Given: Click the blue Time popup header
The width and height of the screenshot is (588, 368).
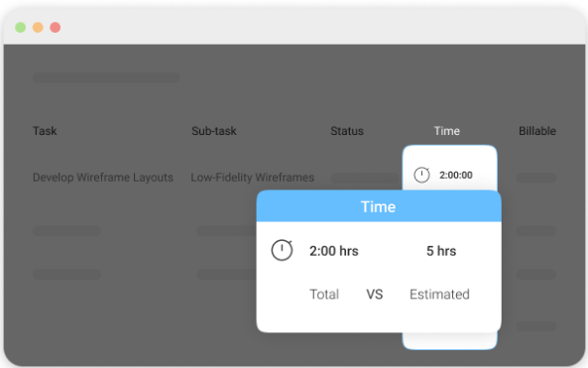Looking at the screenshot, I should coord(379,206).
